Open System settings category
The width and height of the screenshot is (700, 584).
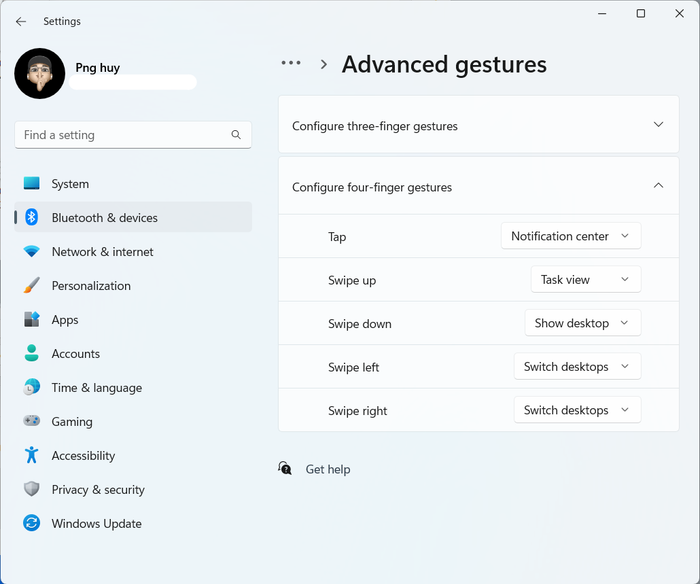pos(133,184)
